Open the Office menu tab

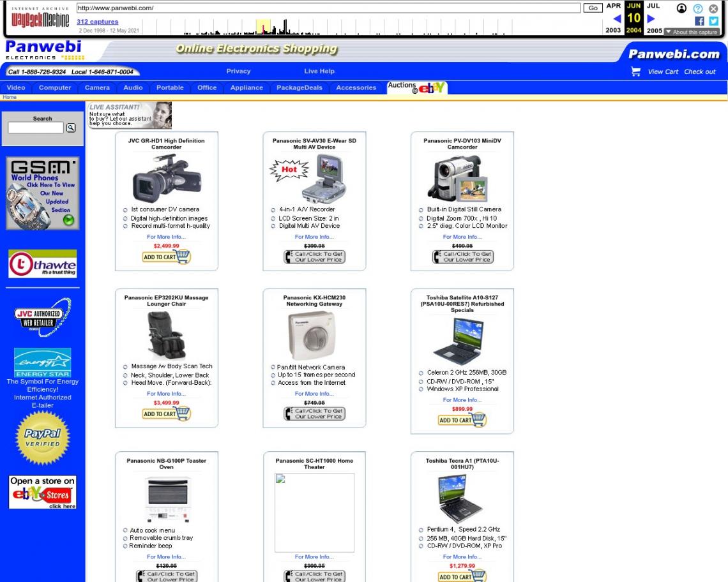click(207, 87)
